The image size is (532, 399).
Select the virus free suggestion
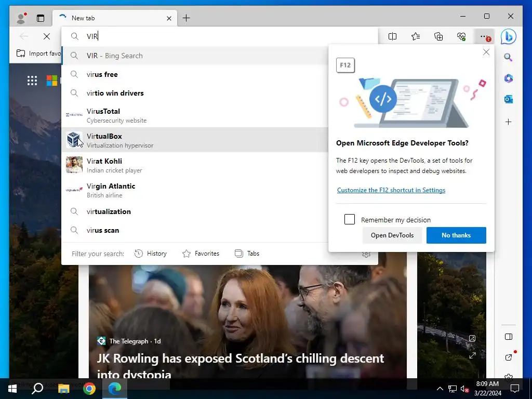195,74
